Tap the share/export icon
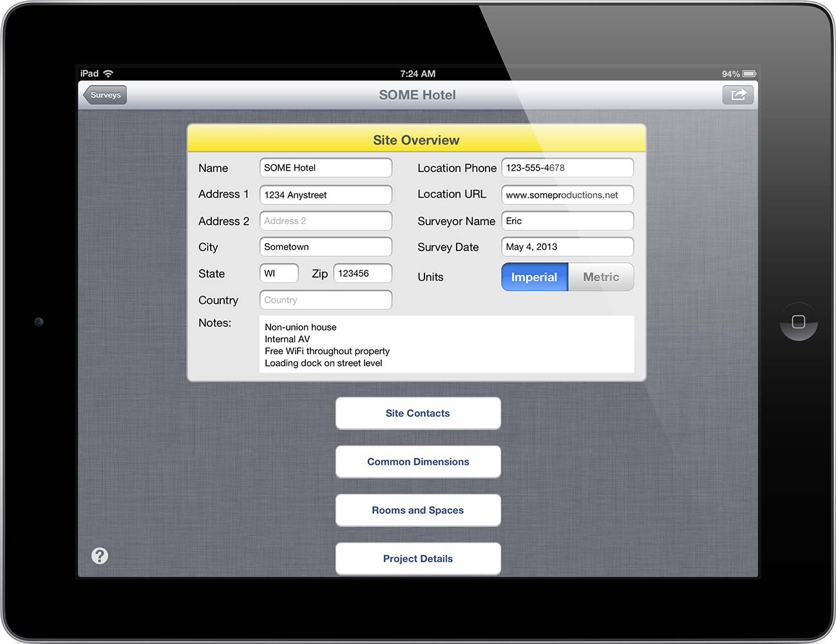Screen dimensions: 836x644 coord(738,95)
